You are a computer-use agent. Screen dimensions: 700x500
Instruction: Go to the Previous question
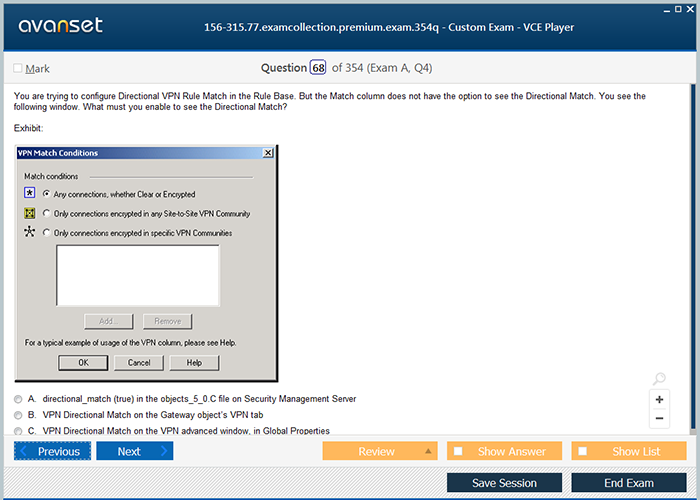52,451
